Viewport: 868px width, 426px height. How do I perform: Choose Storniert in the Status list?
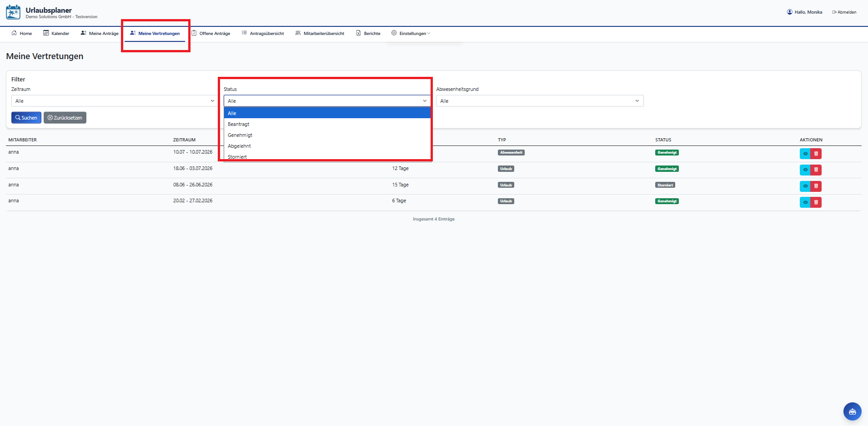point(327,156)
